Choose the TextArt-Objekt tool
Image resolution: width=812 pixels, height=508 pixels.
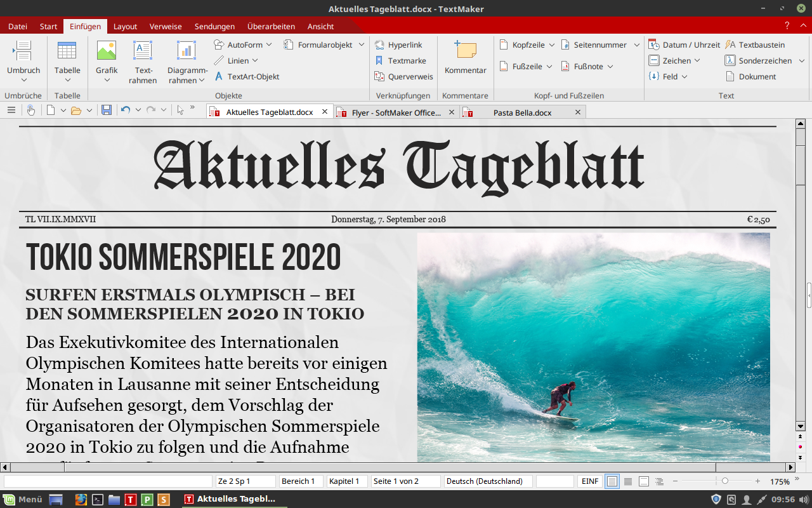247,76
